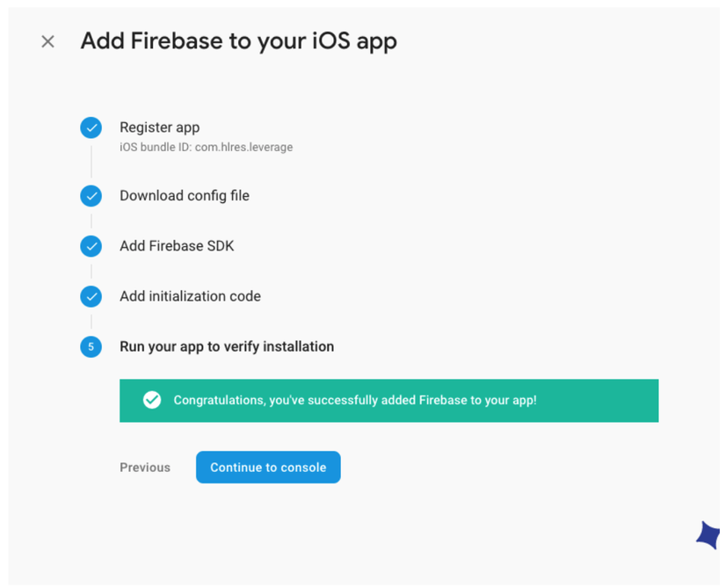Open the blue sparkle assistant icon
The image size is (725, 588).
(708, 534)
